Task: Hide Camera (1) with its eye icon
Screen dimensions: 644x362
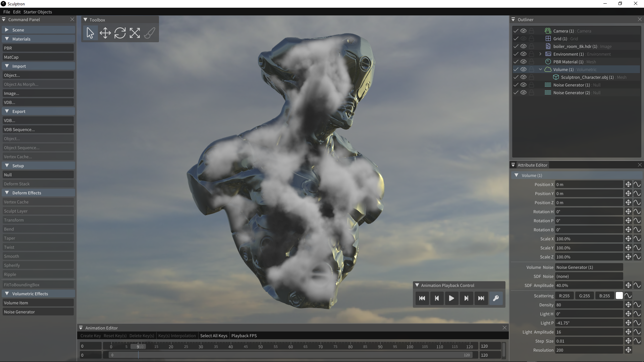Action: (523, 31)
